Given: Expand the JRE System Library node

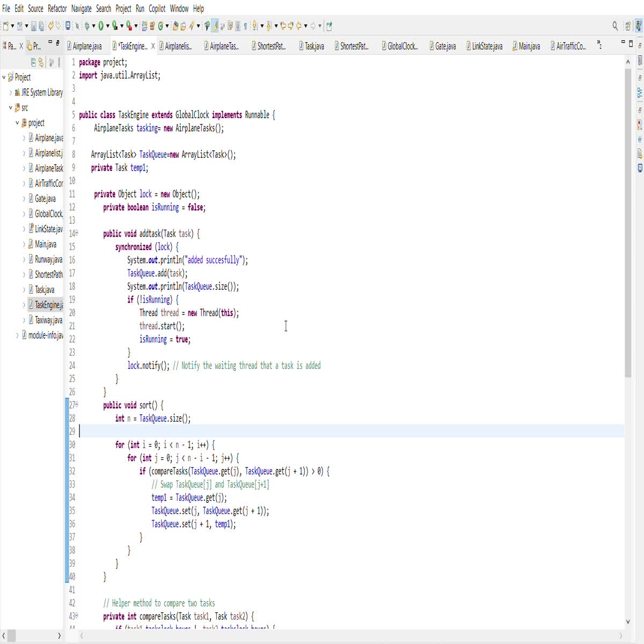Looking at the screenshot, I should [11, 92].
